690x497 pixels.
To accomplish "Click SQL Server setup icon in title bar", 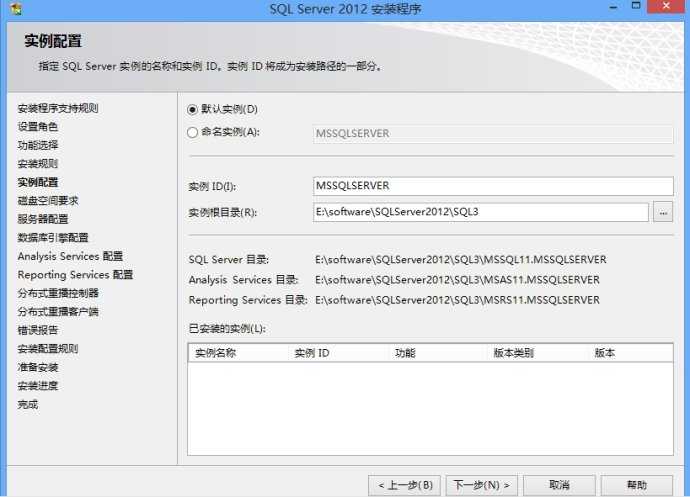I will pos(16,8).
